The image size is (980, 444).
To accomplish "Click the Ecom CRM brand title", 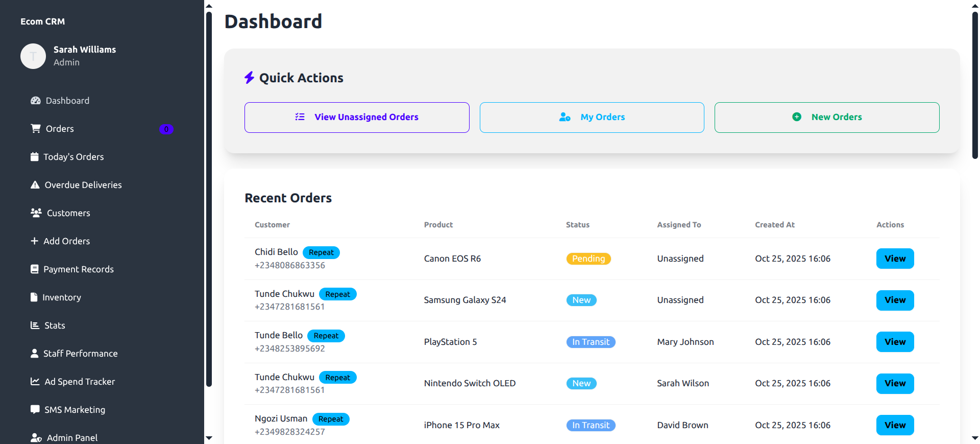I will (x=42, y=21).
